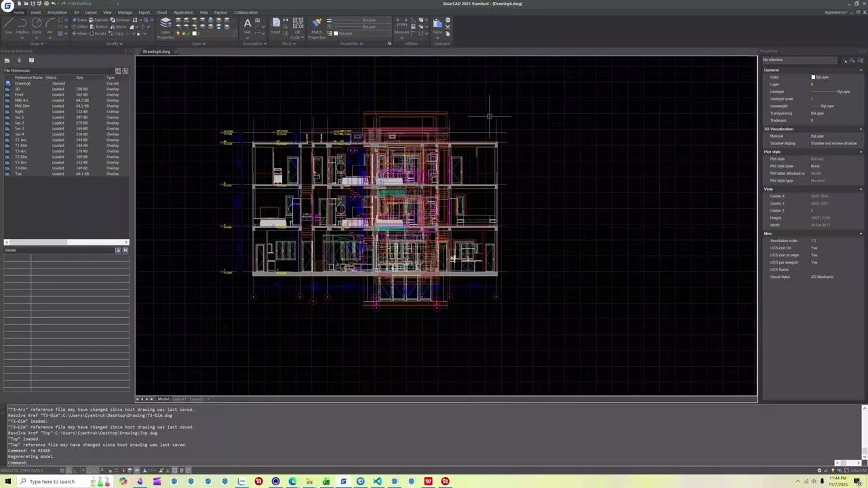Activate the Mirror tool
Image resolution: width=868 pixels, height=488 pixels.
pos(120,26)
